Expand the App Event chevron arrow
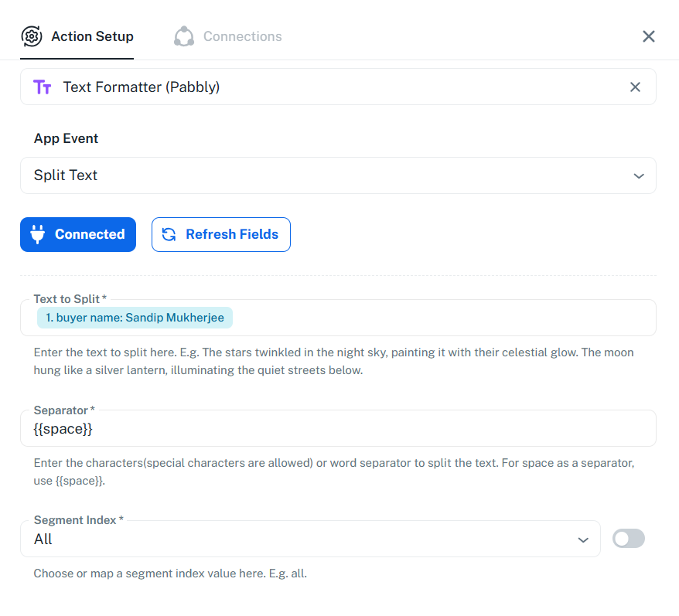 [x=639, y=175]
